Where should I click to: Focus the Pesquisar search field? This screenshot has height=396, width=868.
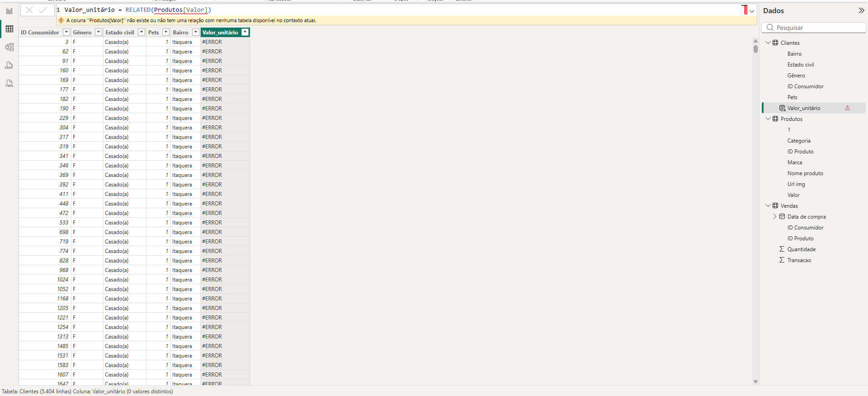(813, 28)
